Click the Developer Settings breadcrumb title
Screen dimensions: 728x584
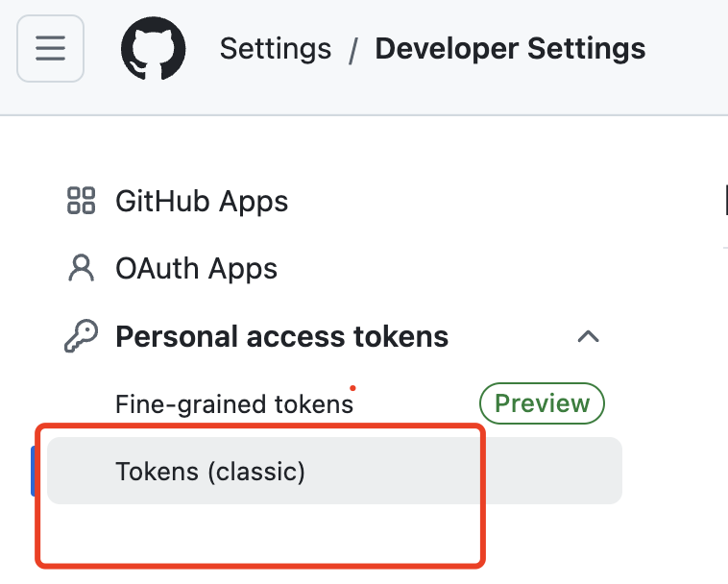(x=510, y=48)
